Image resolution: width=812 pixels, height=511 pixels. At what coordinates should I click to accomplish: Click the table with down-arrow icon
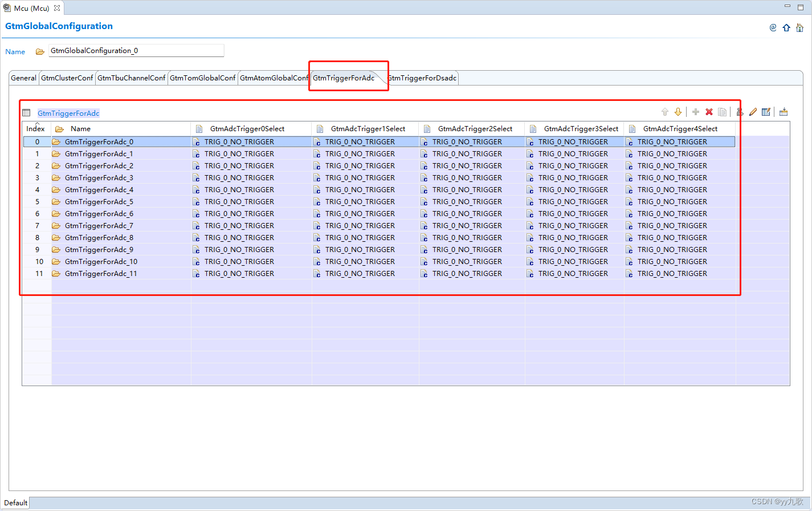pyautogui.click(x=784, y=112)
